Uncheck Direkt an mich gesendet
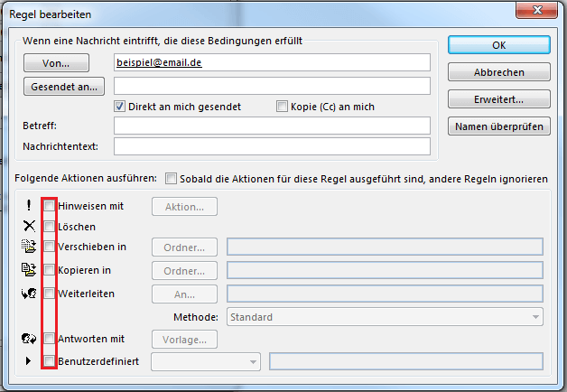This screenshot has width=567, height=392. click(119, 107)
